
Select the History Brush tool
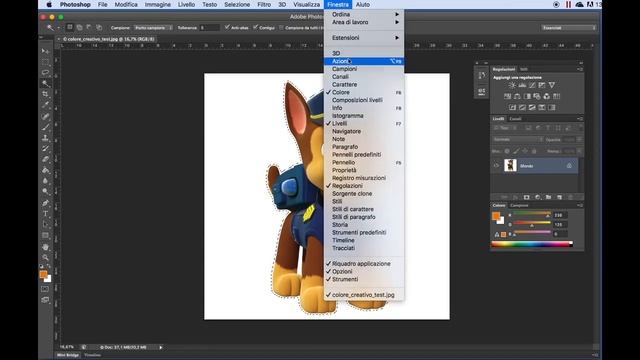(45, 149)
